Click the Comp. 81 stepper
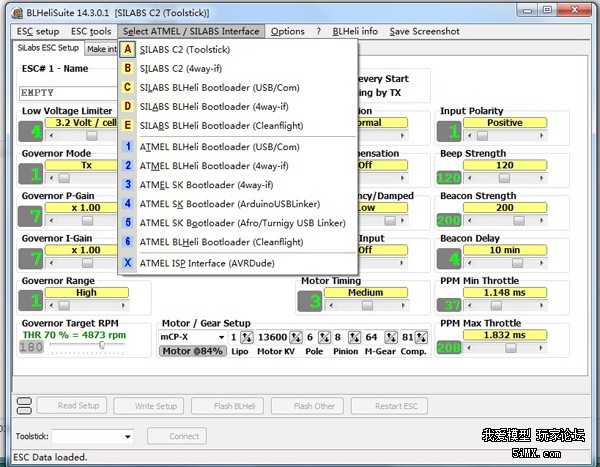The width and height of the screenshot is (600, 467). 421,337
